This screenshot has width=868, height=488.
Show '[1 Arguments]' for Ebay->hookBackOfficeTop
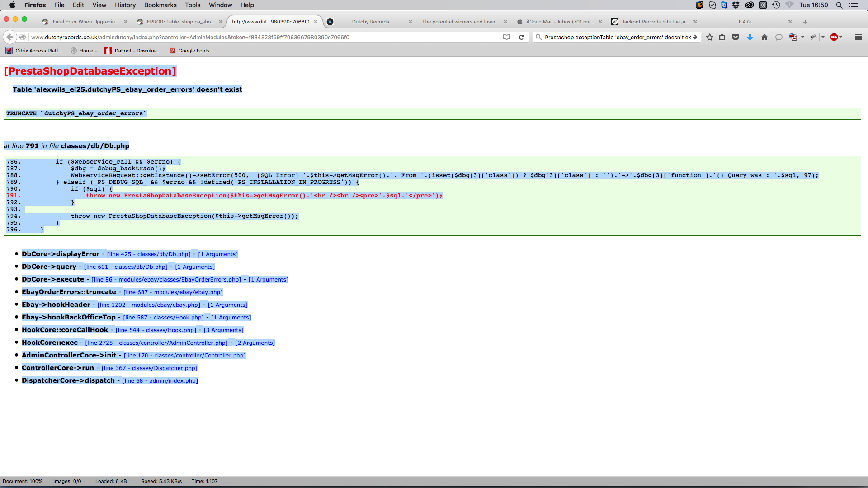tap(231, 318)
